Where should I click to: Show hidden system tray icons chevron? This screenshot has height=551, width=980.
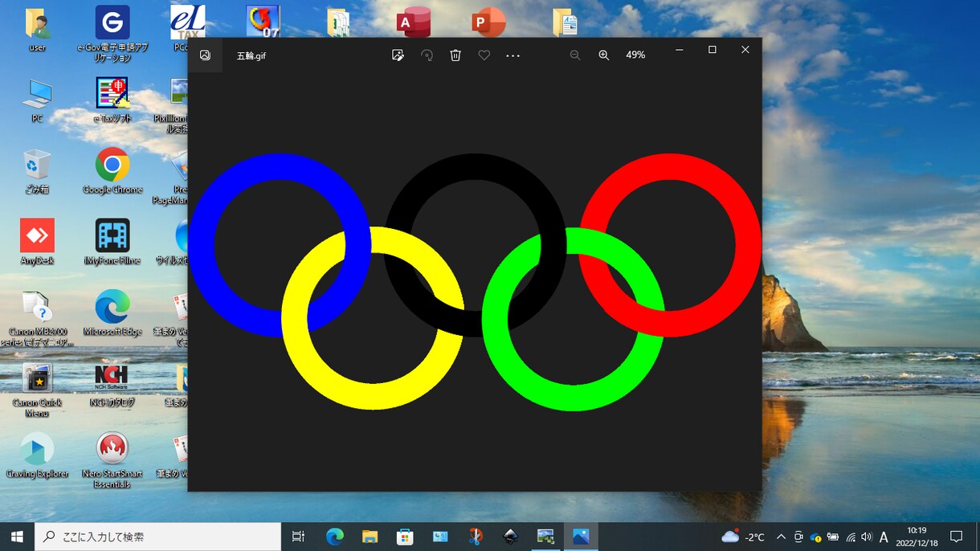[x=781, y=537]
